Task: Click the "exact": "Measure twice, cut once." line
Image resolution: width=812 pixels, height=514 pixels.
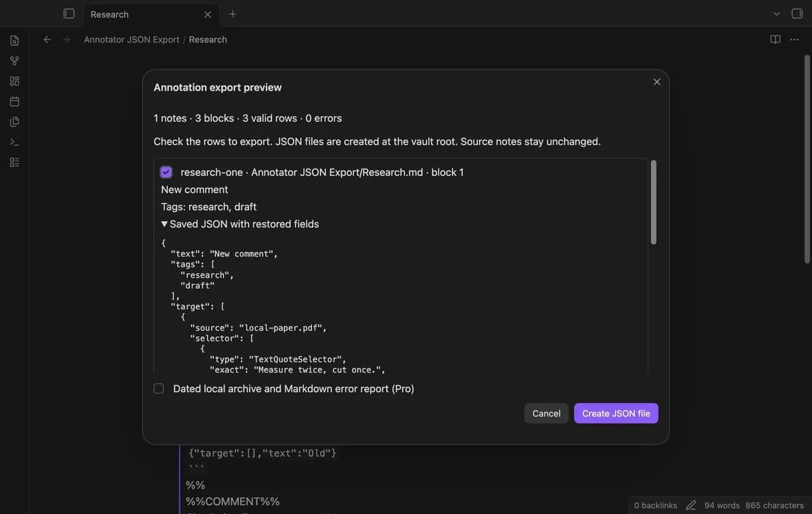Action: [298, 369]
